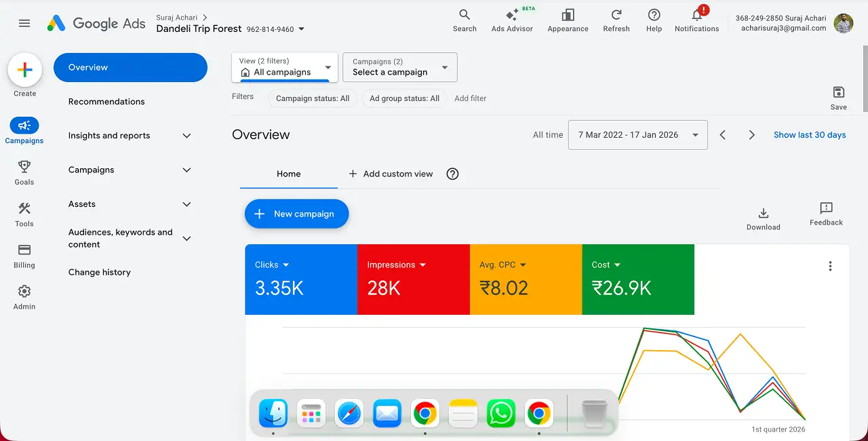Open Notifications with the red badge

[x=696, y=19]
